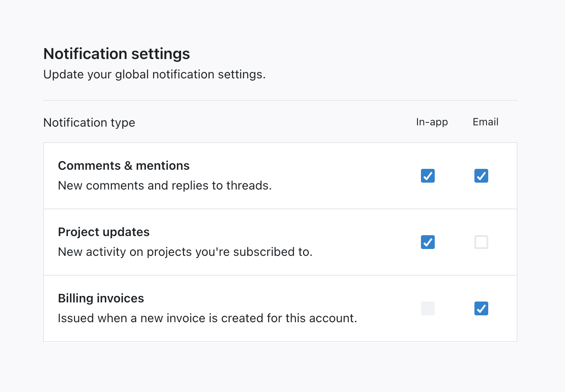Click 'Issued when a new invoice' description

click(207, 318)
